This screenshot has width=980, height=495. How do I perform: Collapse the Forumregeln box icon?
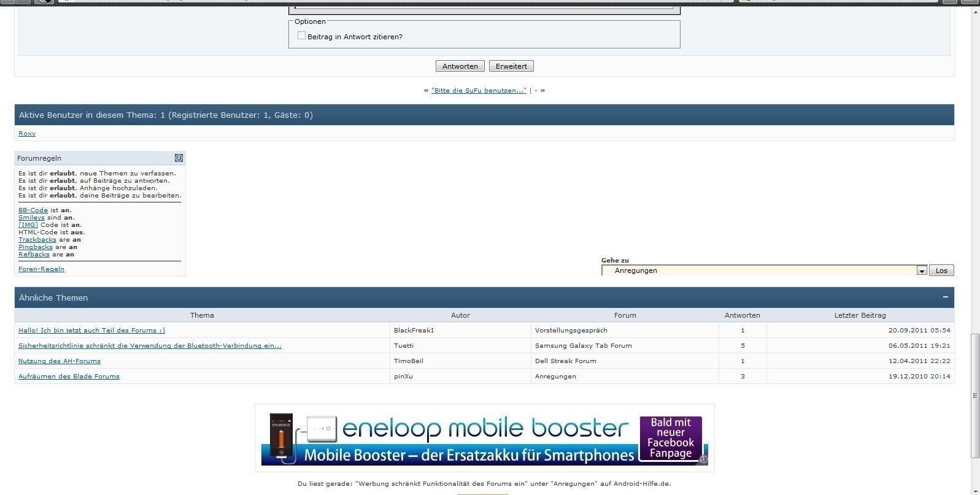point(179,158)
